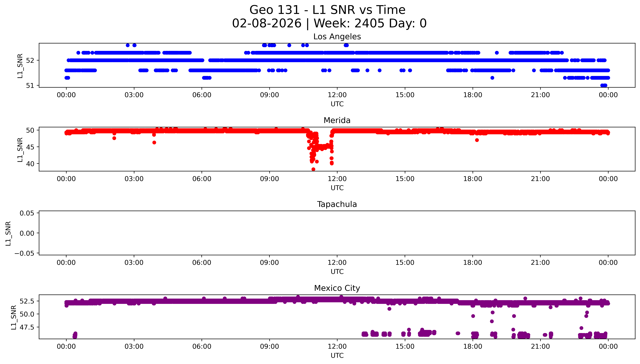
Task: Click the 0.05 y-axis tick label on the Tapachula plot
Action: 27,213
